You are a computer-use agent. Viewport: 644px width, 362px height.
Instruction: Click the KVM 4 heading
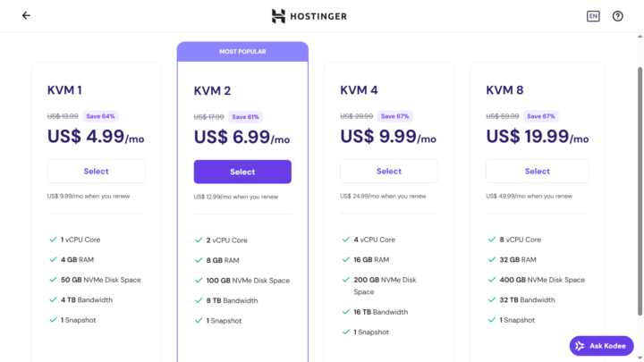click(x=359, y=90)
